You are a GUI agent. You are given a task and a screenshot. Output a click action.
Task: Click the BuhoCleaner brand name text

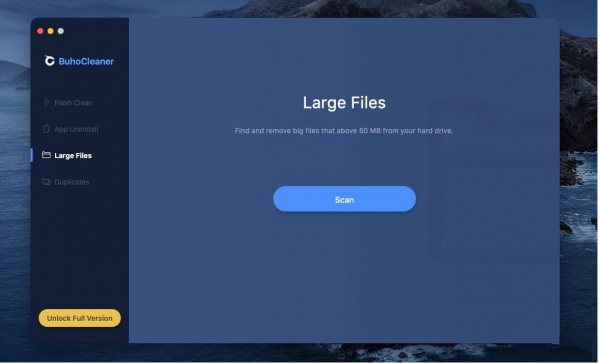click(x=86, y=61)
